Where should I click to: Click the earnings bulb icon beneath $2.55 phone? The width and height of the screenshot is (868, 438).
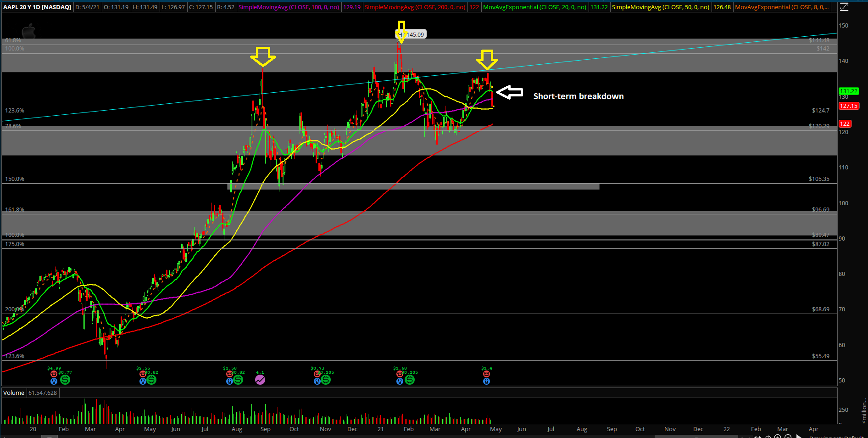click(x=143, y=381)
